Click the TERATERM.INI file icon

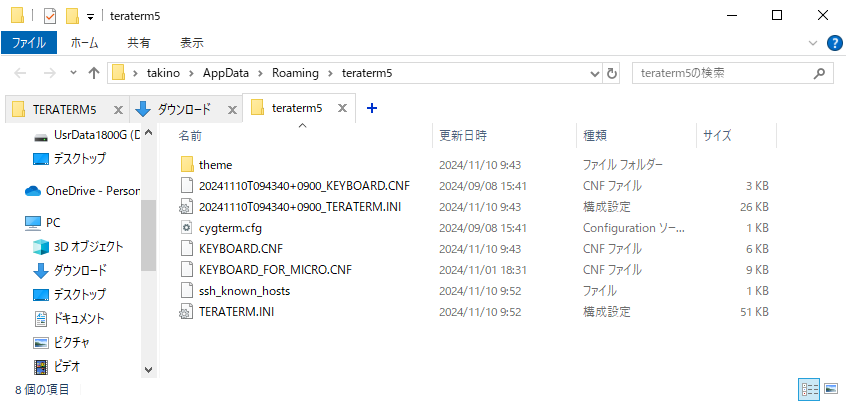coord(187,312)
